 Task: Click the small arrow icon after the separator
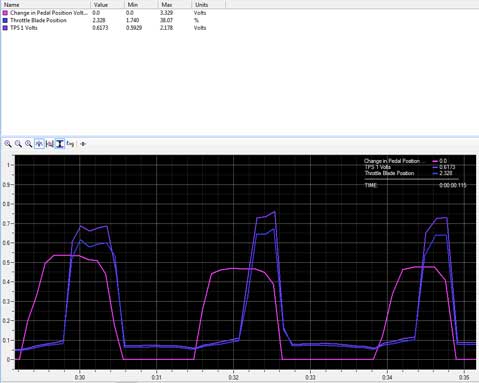pos(83,144)
